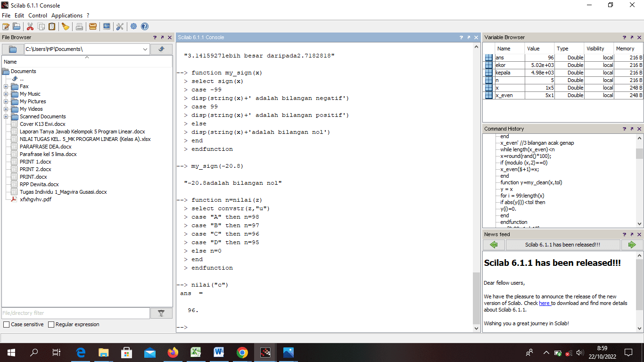Expand the My Pictures folder
Viewport: 644px width, 362px height.
tap(6, 101)
